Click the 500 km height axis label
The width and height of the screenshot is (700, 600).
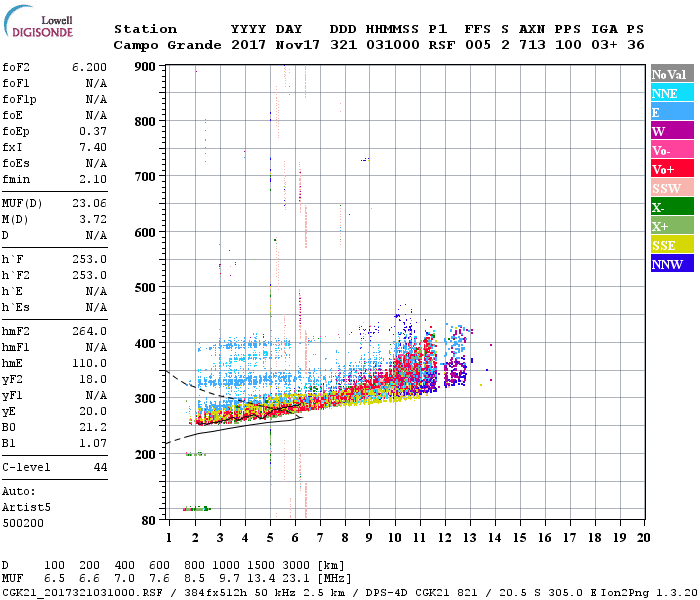(x=145, y=288)
